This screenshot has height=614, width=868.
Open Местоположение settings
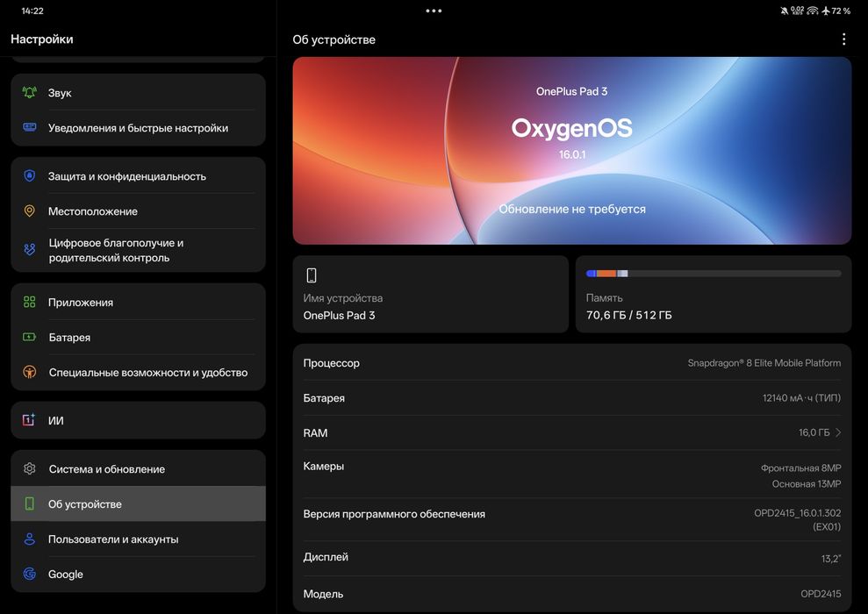coord(139,211)
